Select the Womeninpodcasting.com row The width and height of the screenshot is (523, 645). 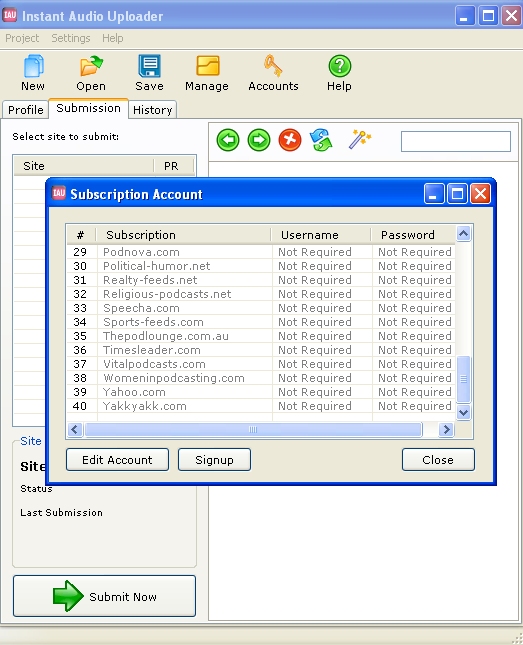pos(261,378)
